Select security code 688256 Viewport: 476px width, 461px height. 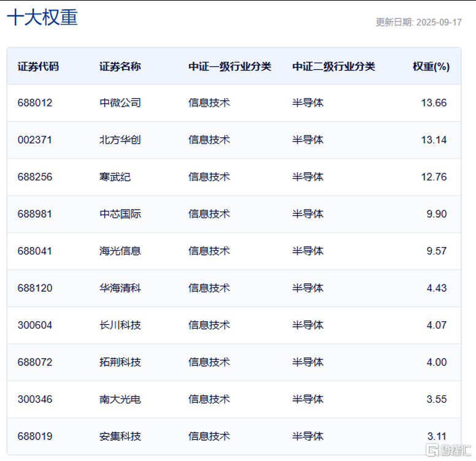pos(35,177)
